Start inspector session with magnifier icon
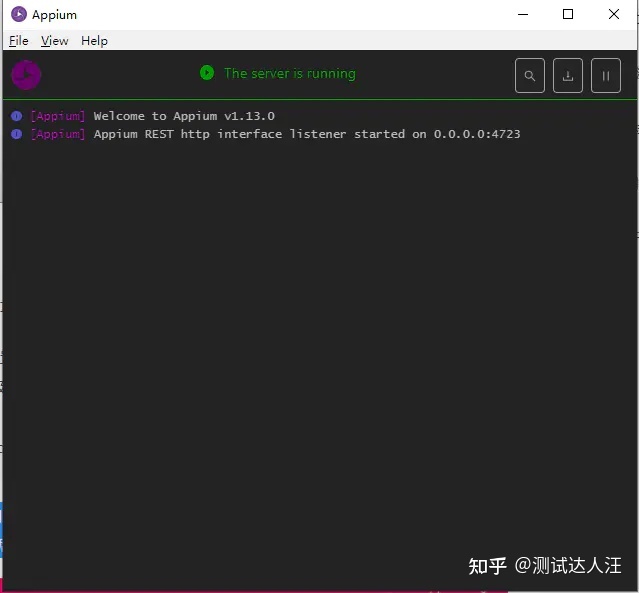Viewport: 639px width, 593px height. (530, 76)
